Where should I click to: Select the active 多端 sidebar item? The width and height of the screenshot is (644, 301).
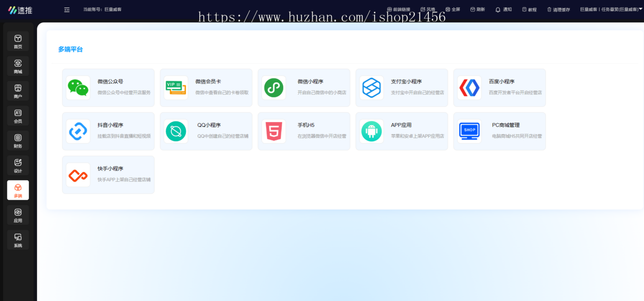(x=18, y=190)
